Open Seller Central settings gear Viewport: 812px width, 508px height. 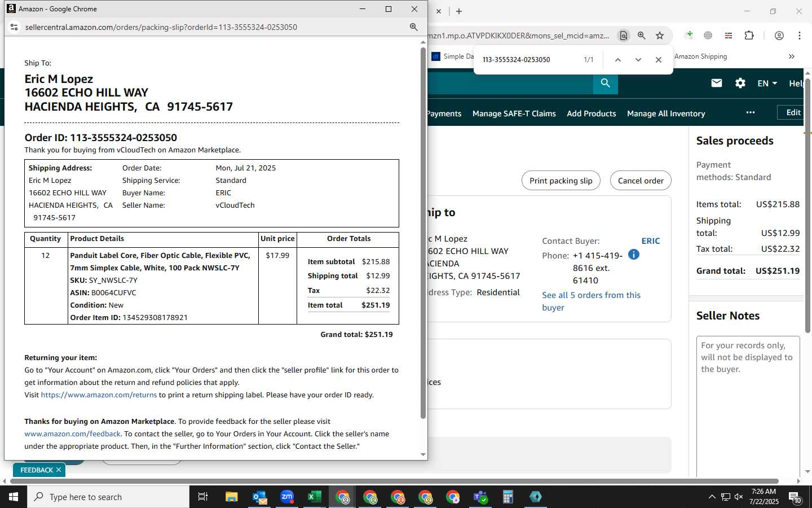740,83
